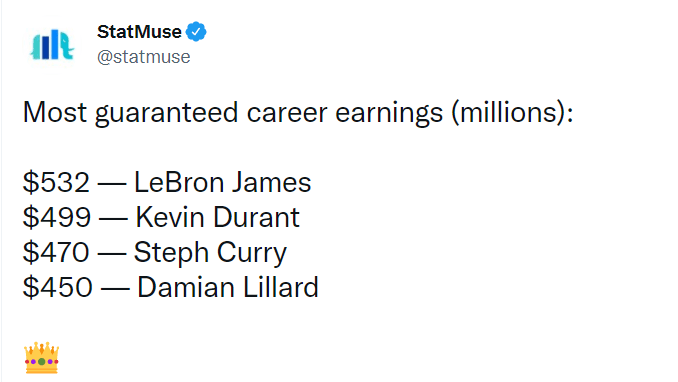The width and height of the screenshot is (678, 382).
Task: Click the word "earnings" in the heading
Action: pos(389,114)
